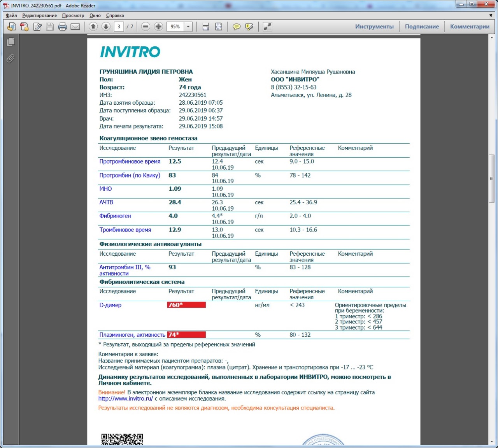
Task: Print the document with the printer icon
Action: tap(62, 26)
